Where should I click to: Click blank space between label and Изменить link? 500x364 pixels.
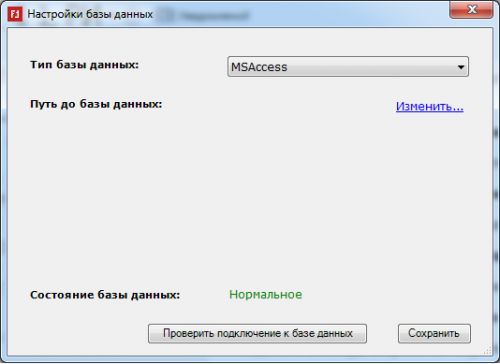(x=278, y=106)
